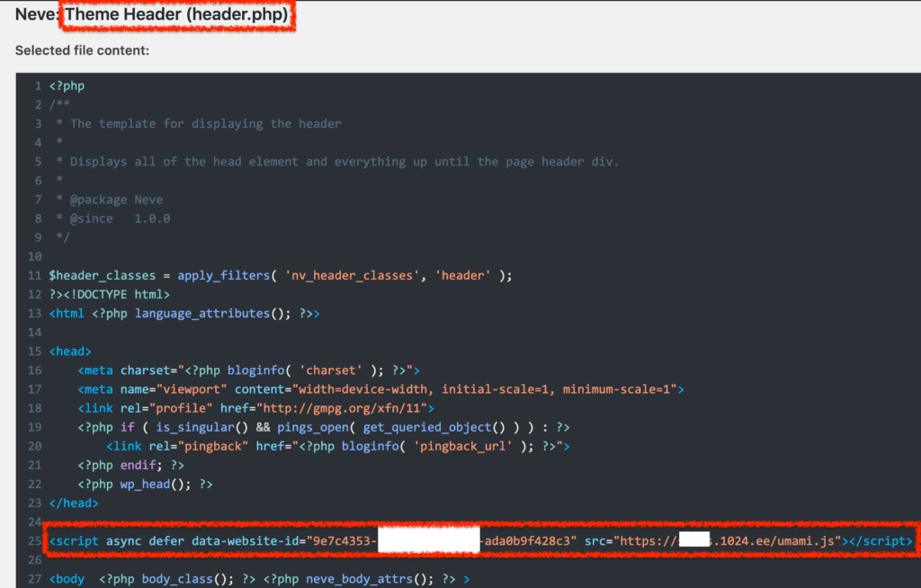This screenshot has height=588, width=921.
Task: Click the "umami.js" script source
Action: pos(805,541)
